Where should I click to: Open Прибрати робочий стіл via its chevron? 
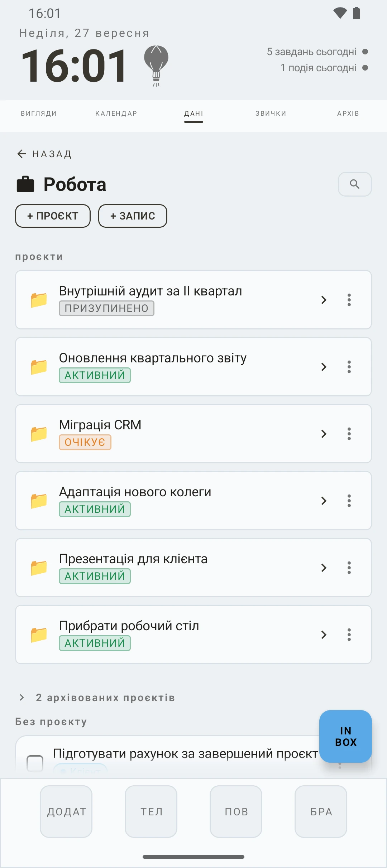pyautogui.click(x=324, y=635)
